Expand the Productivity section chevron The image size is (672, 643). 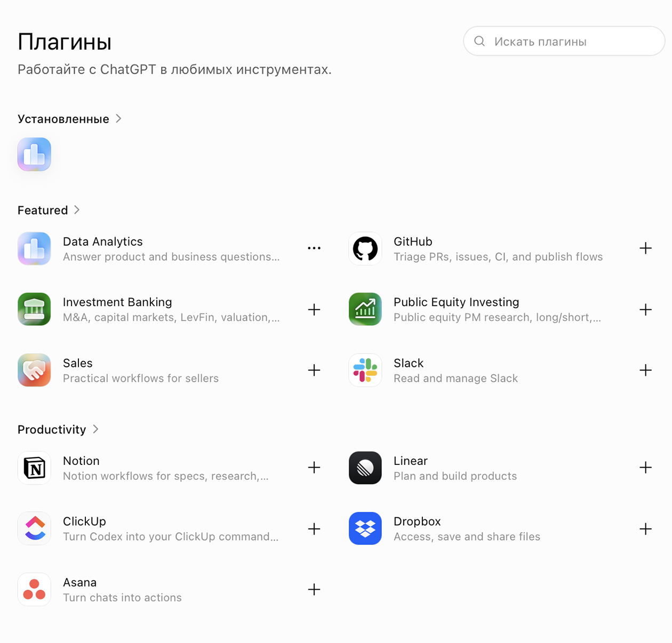point(95,429)
